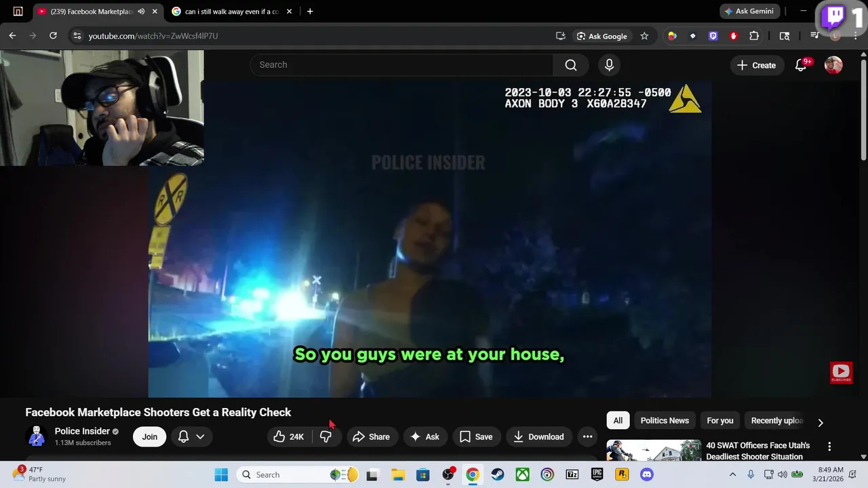Open the Ask AI button under video

(425, 437)
